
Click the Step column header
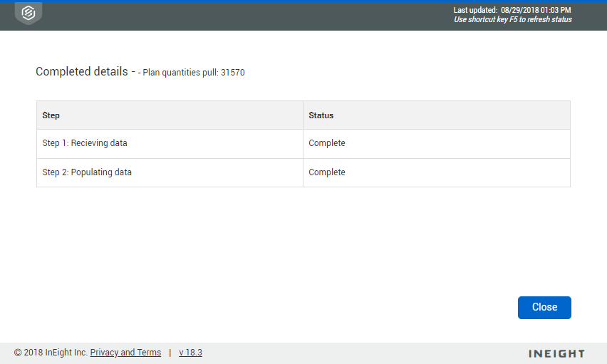pyautogui.click(x=51, y=115)
